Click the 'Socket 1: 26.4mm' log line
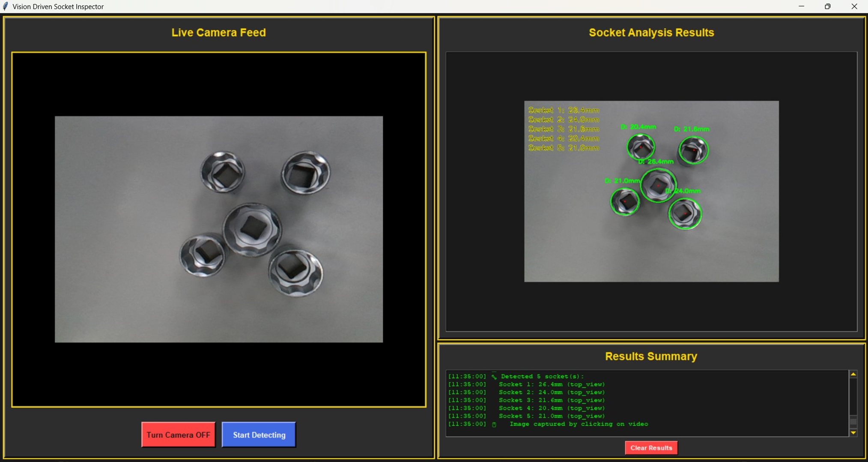The image size is (868, 462). [551, 384]
